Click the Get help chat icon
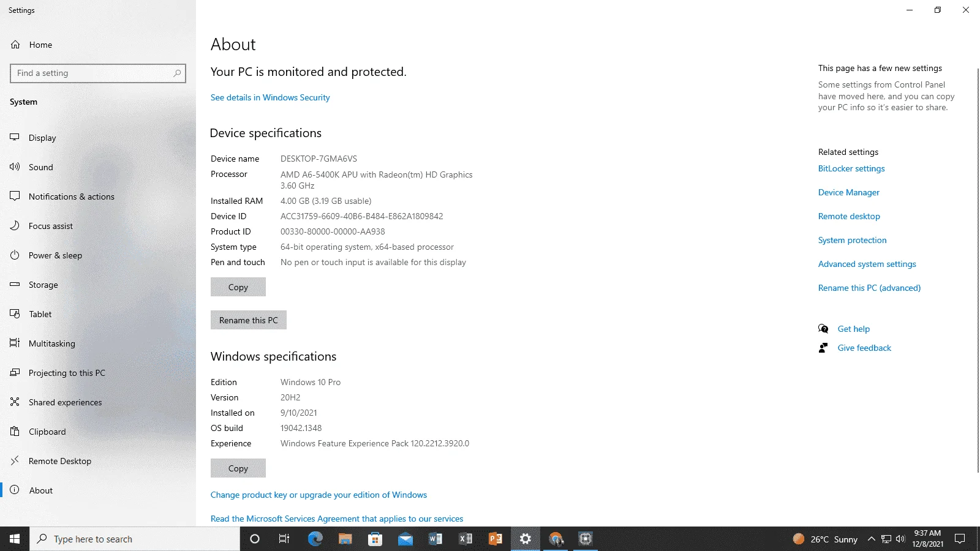 click(823, 329)
